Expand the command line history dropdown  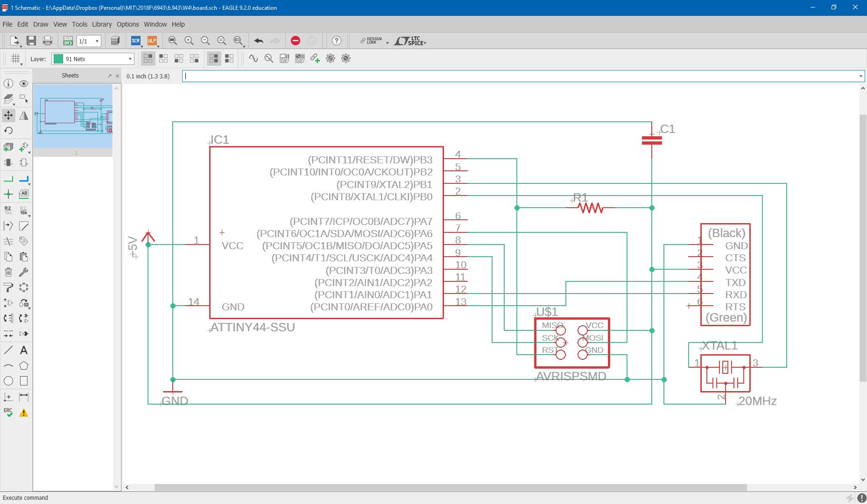(x=860, y=76)
